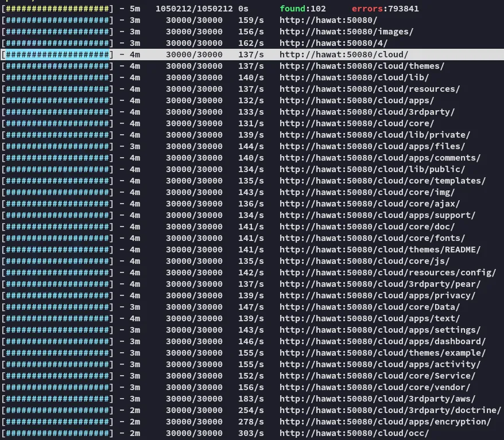Select the /cloud/core/ URL

coord(357,124)
